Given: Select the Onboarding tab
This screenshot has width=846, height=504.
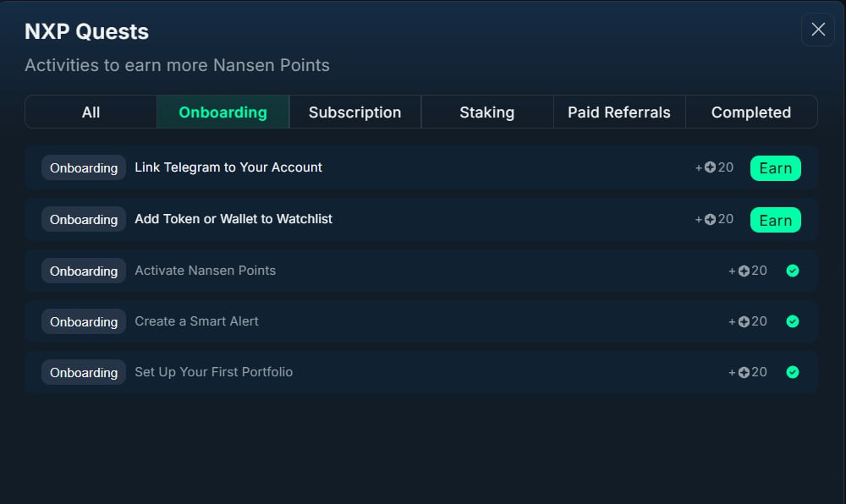Looking at the screenshot, I should tap(222, 112).
